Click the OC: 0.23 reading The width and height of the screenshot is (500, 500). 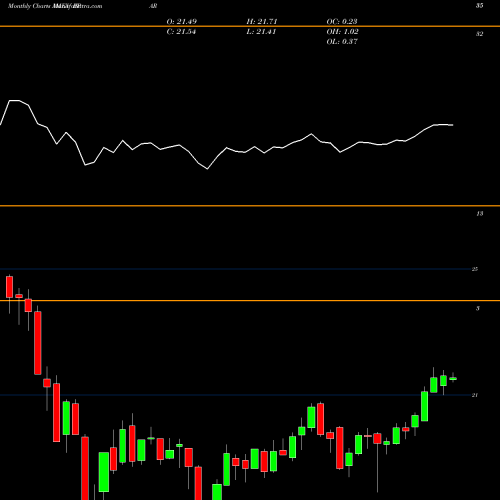pyautogui.click(x=342, y=21)
